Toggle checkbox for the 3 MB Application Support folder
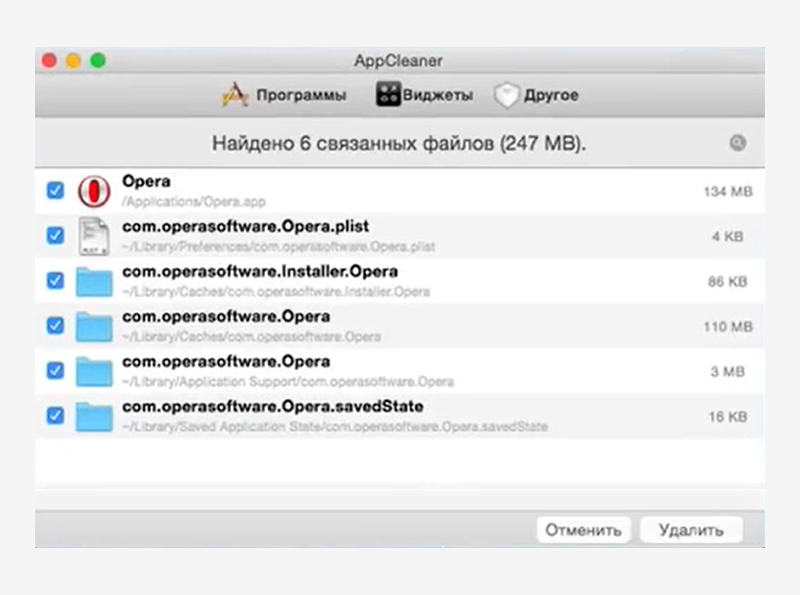 (56, 370)
